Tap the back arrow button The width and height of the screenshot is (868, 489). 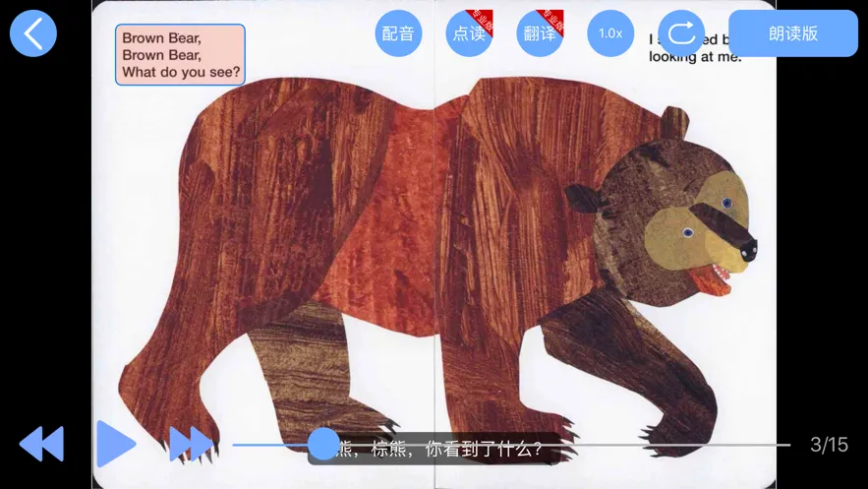33,33
